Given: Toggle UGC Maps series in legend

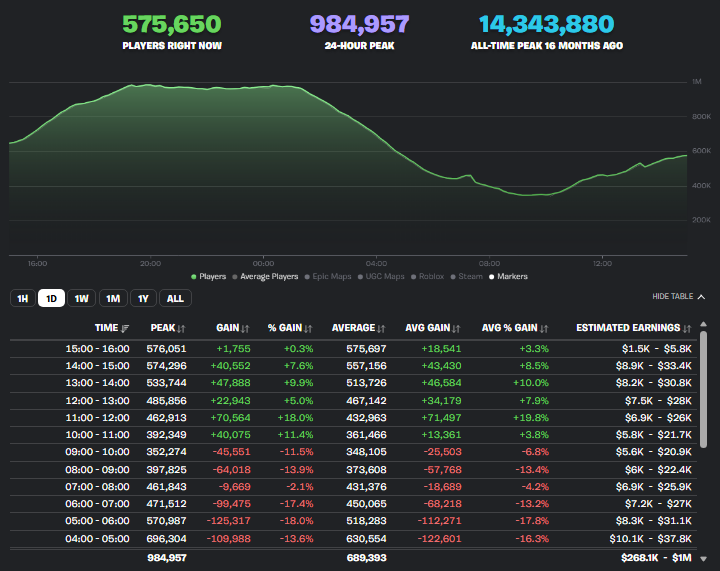Looking at the screenshot, I should point(381,276).
